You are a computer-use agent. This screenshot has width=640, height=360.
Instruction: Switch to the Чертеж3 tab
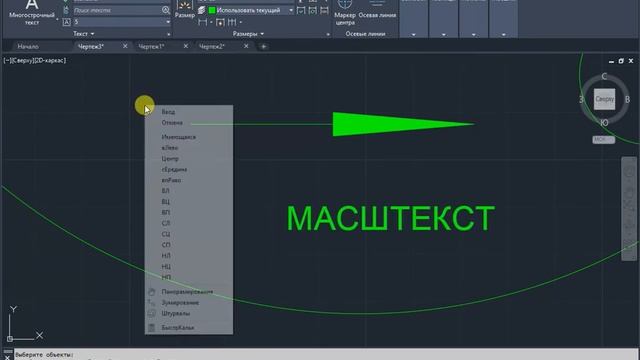[x=91, y=47]
